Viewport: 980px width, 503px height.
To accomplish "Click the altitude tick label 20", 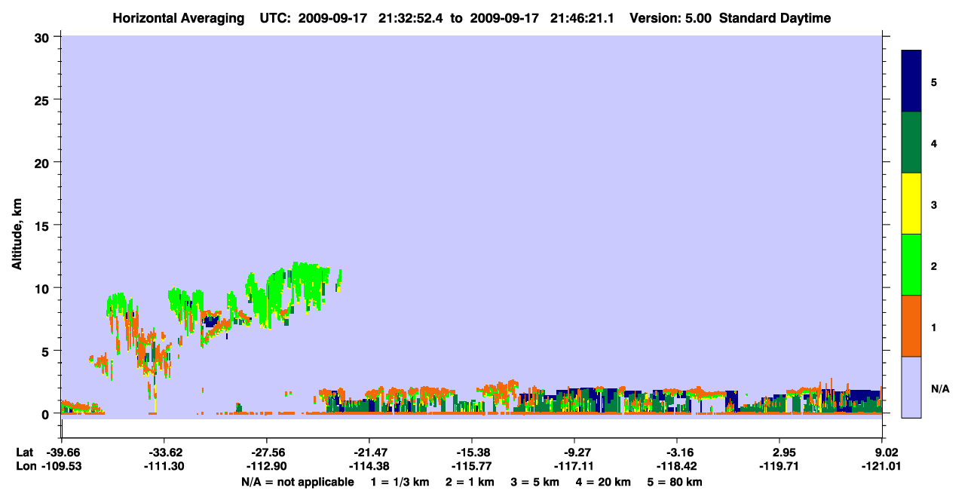I will pyautogui.click(x=44, y=162).
